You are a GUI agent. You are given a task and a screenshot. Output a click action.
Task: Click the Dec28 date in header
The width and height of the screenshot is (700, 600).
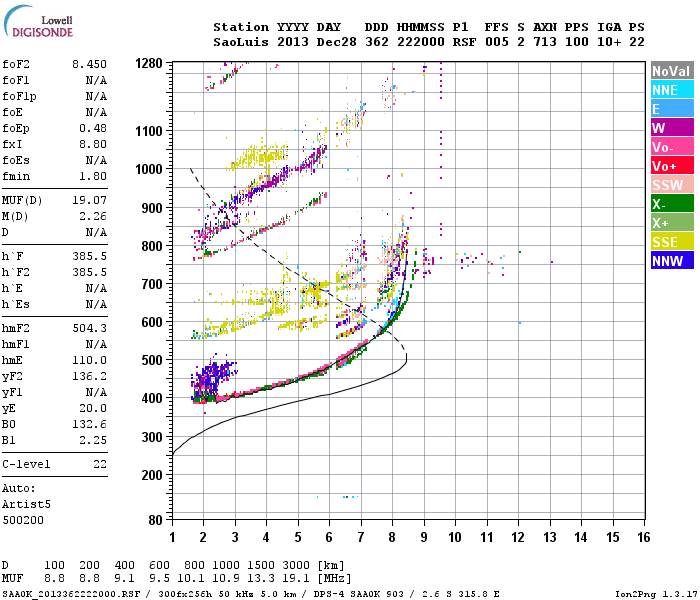(337, 42)
